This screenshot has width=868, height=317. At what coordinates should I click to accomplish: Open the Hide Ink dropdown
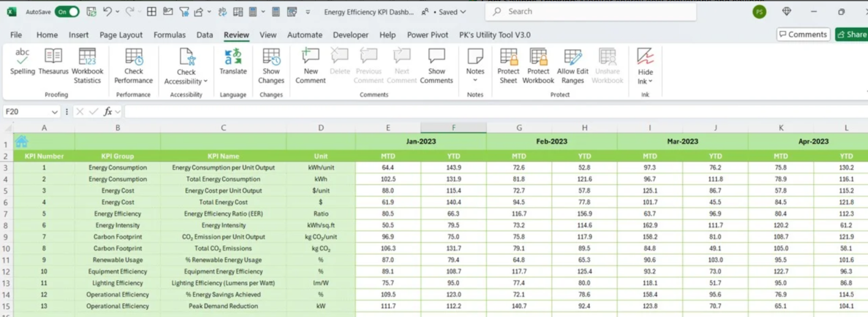coord(650,81)
